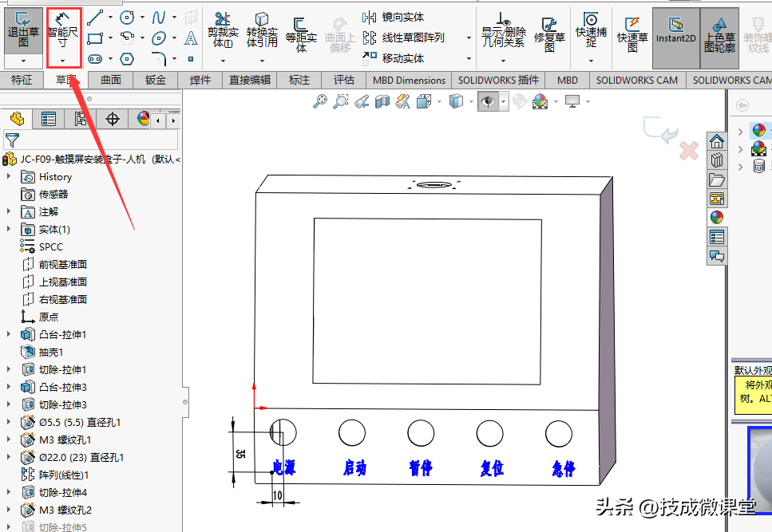This screenshot has height=532, width=772.
Task: Click the red cancel sketch X
Action: 689,151
